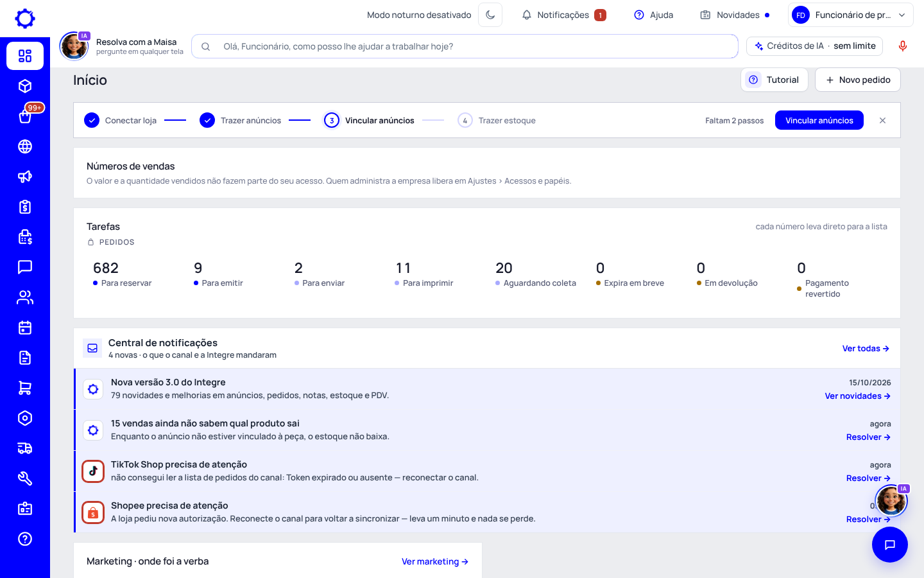924x578 pixels.
Task: Click Resolver for the TikTok Shop alert
Action: 868,478
